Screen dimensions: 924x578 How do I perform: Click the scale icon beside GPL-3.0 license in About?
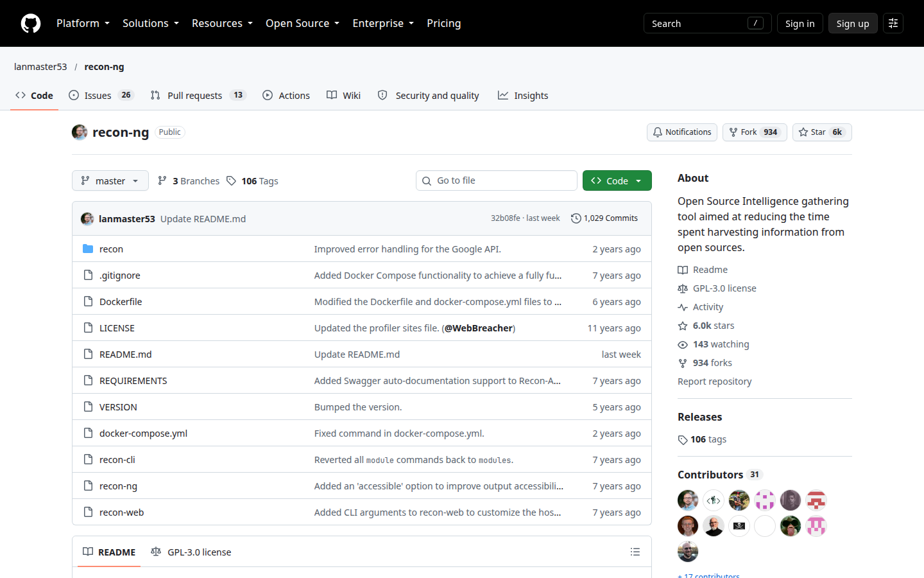tap(683, 289)
